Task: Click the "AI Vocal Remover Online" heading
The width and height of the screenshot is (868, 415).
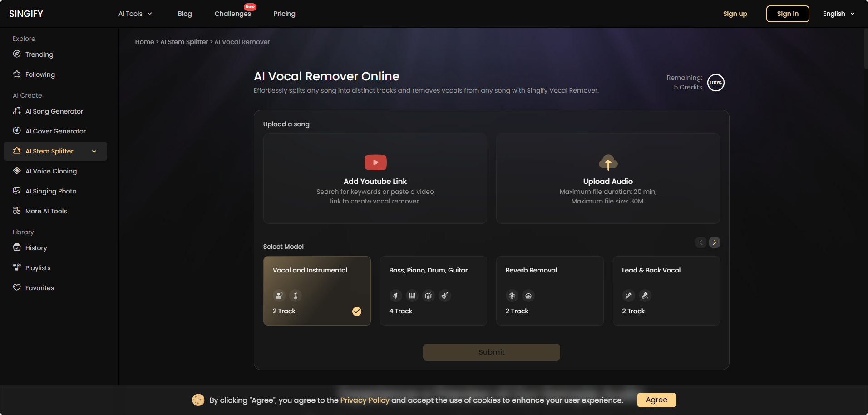Action: coord(326,76)
